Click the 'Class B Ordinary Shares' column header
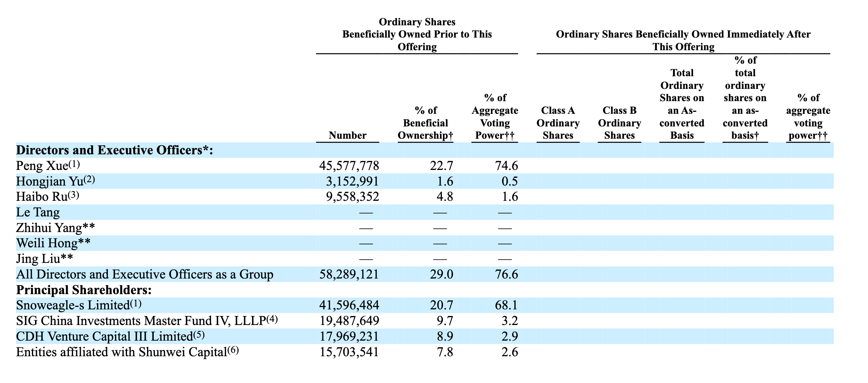Screen dimensions: 868x383 pos(620,123)
